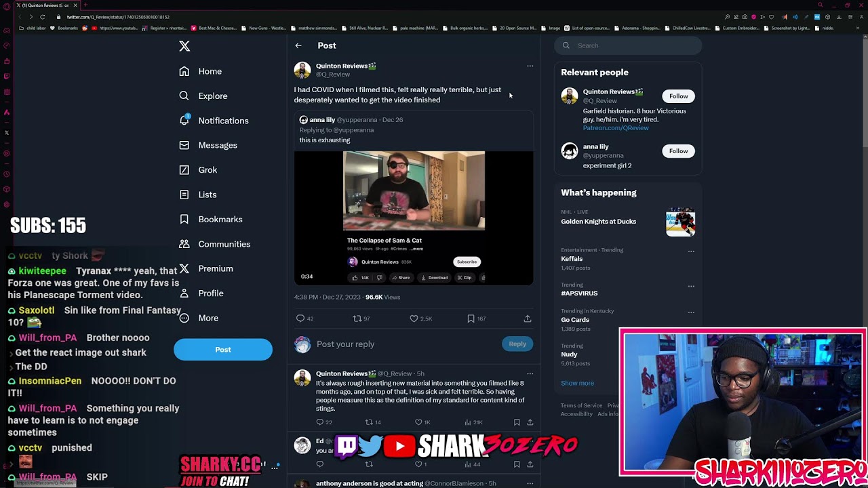
Task: Reload the page in the browser toolbar
Action: (x=42, y=17)
